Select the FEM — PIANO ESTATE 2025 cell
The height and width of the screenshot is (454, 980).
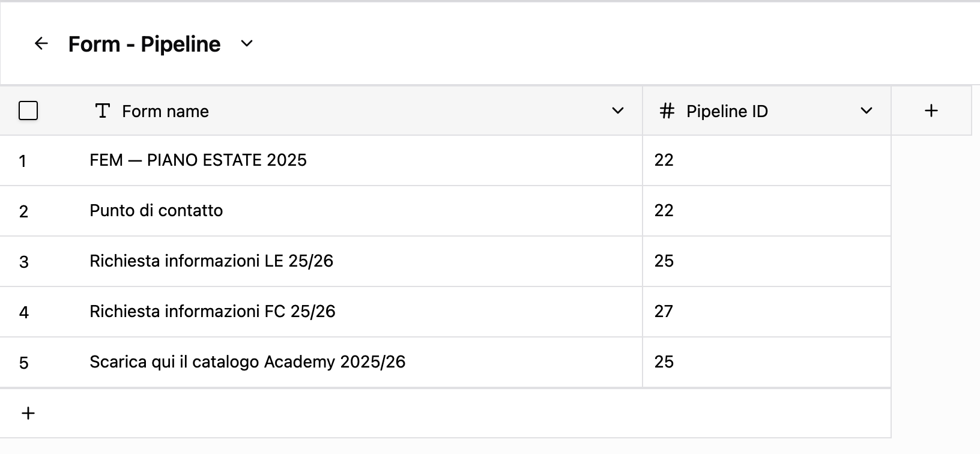coord(198,160)
